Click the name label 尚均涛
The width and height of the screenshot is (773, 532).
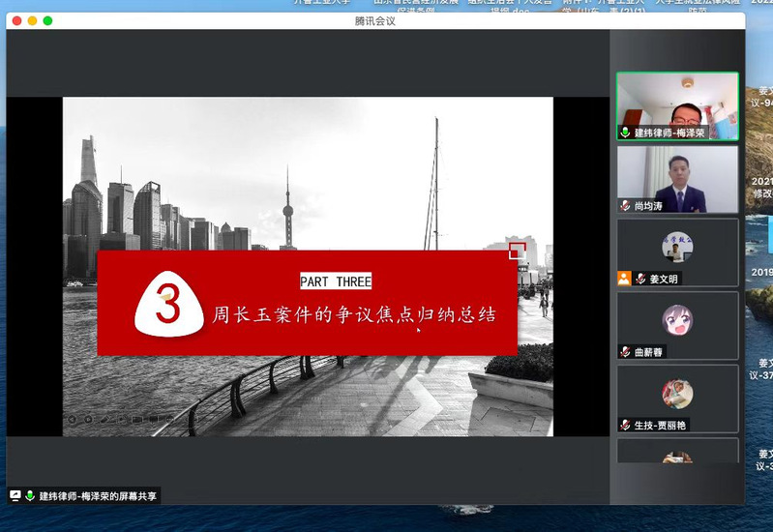click(x=648, y=206)
